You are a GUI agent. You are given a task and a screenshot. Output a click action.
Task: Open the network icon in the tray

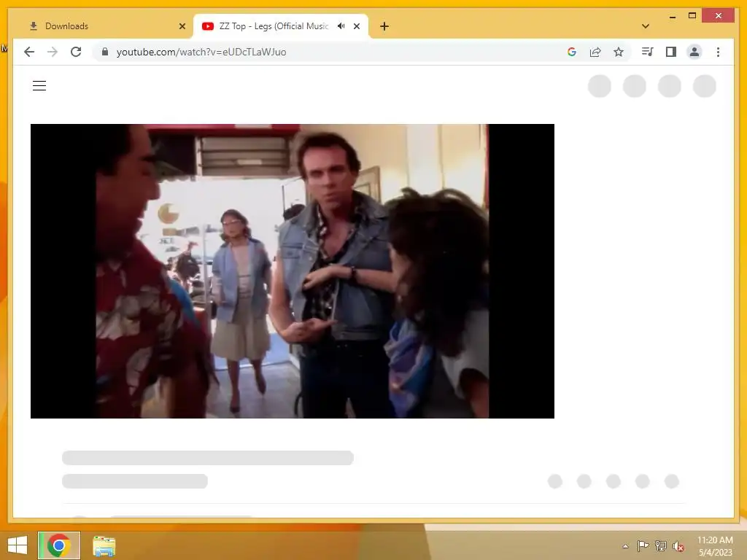660,546
